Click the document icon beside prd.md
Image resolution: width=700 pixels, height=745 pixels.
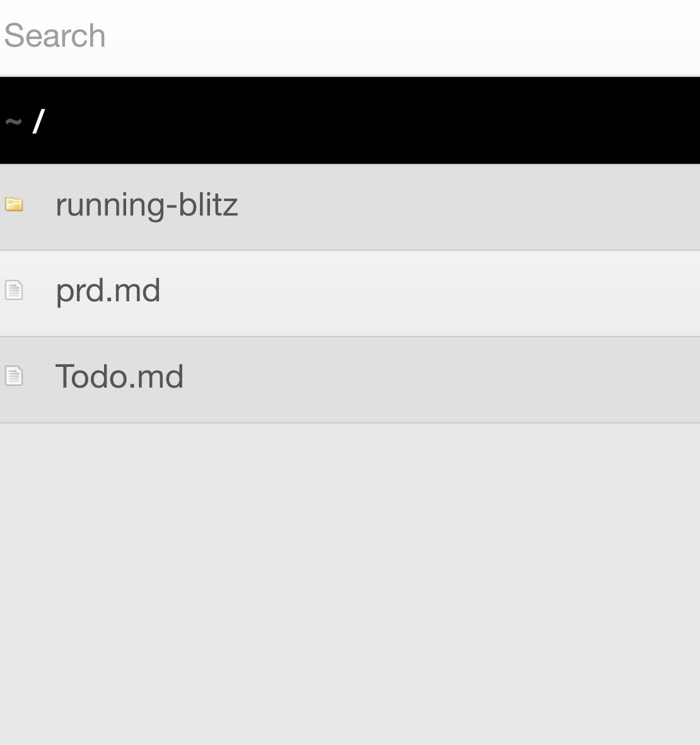(x=14, y=291)
